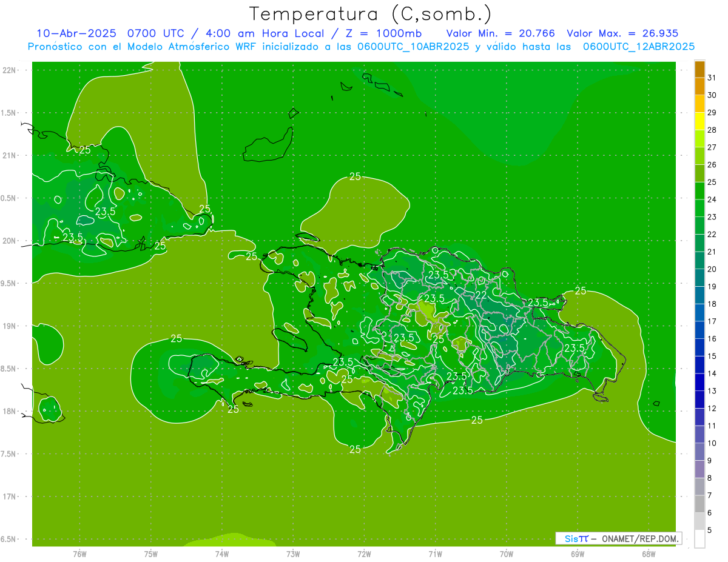Screen dimensions: 728x562
Task: Click the "22" contour label over Dominican Republic
Action: (x=481, y=295)
